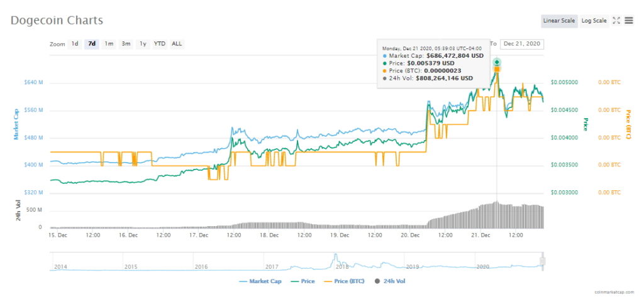Click the green price marker diamond
This screenshot has width=644, height=297.
coord(497,62)
